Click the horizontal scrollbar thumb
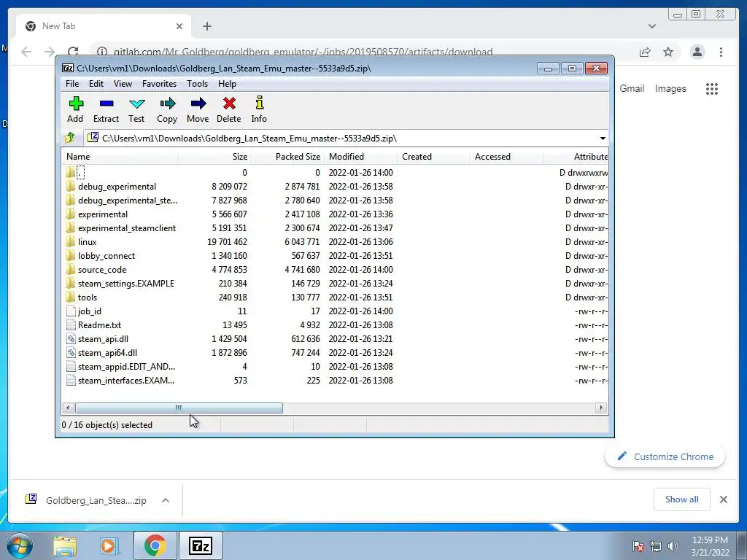Viewport: 747px width, 560px height. (179, 408)
